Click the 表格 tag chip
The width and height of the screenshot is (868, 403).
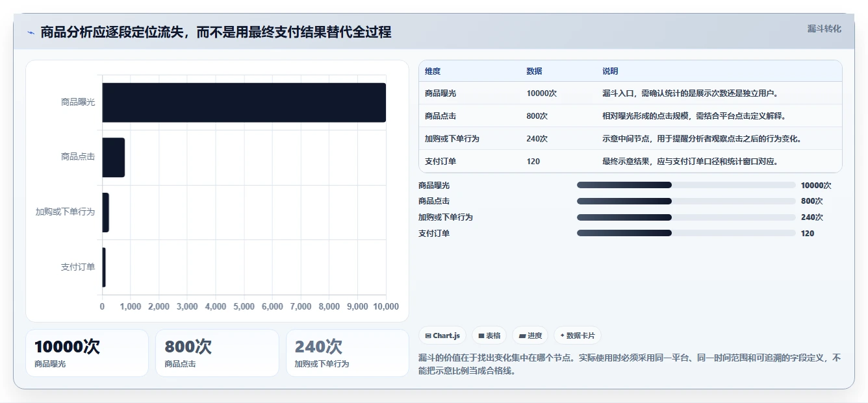point(489,336)
